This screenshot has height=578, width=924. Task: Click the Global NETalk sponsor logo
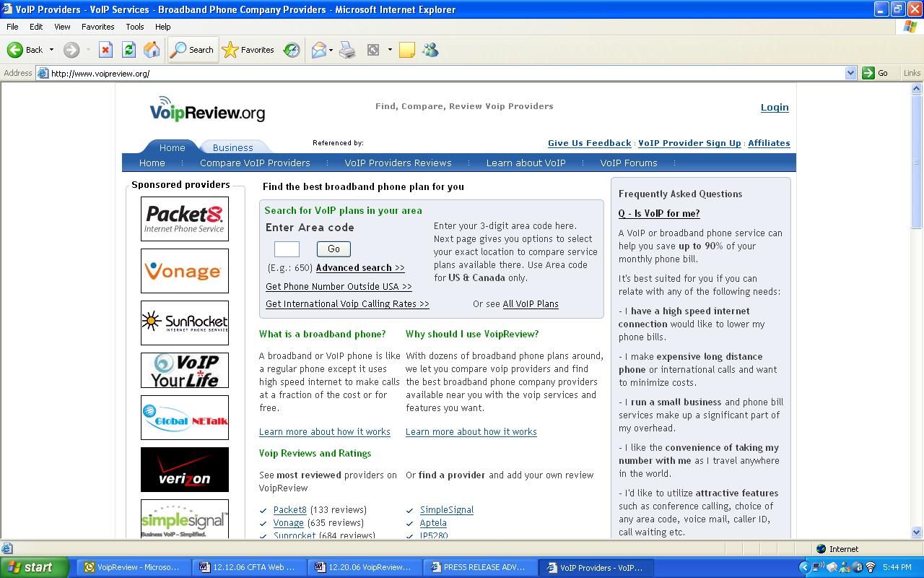point(185,418)
